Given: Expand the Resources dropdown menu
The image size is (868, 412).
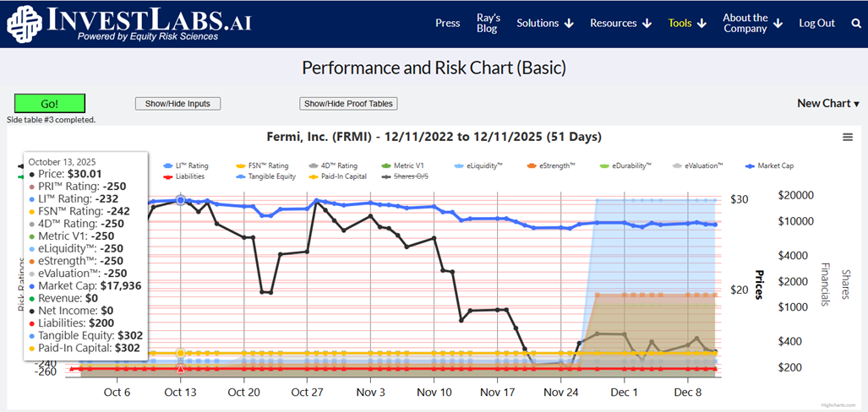Looking at the screenshot, I should (x=620, y=24).
